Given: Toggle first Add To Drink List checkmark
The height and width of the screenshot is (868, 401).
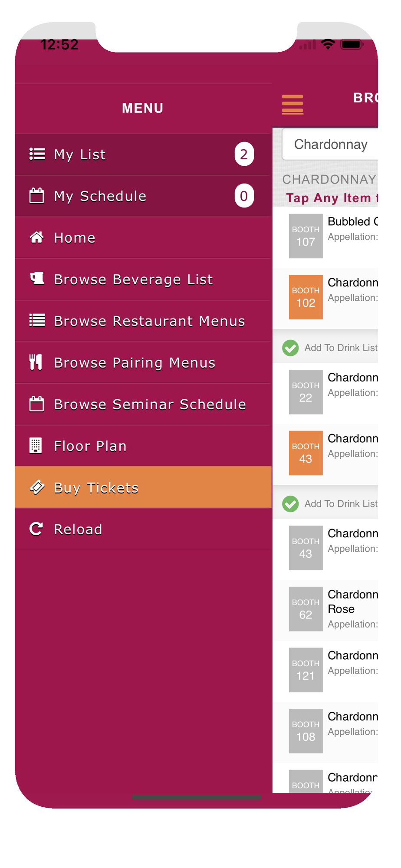Looking at the screenshot, I should pyautogui.click(x=290, y=348).
